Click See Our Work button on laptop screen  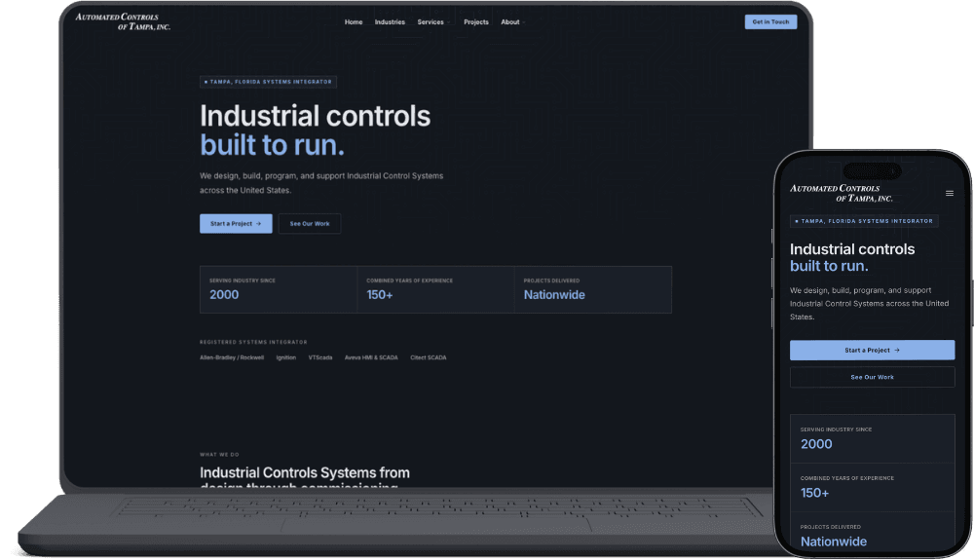pyautogui.click(x=310, y=223)
